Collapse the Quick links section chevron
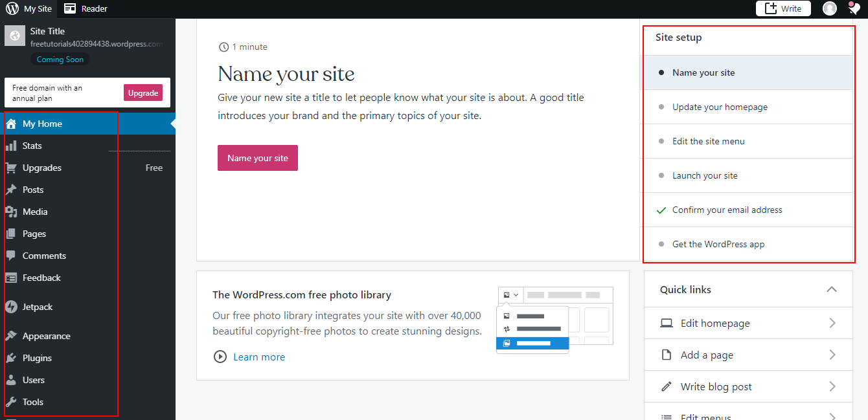The width and height of the screenshot is (868, 420). [x=832, y=289]
